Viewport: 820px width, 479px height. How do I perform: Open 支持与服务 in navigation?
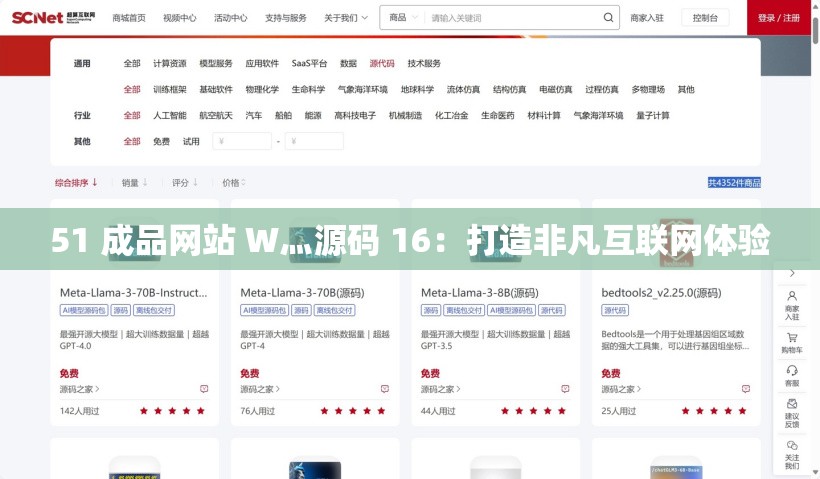(x=286, y=18)
